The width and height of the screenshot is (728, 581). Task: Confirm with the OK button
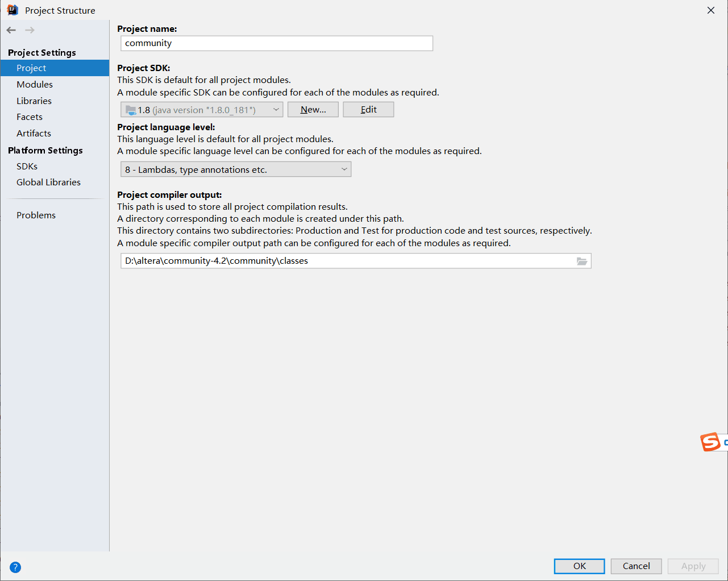[579, 566]
